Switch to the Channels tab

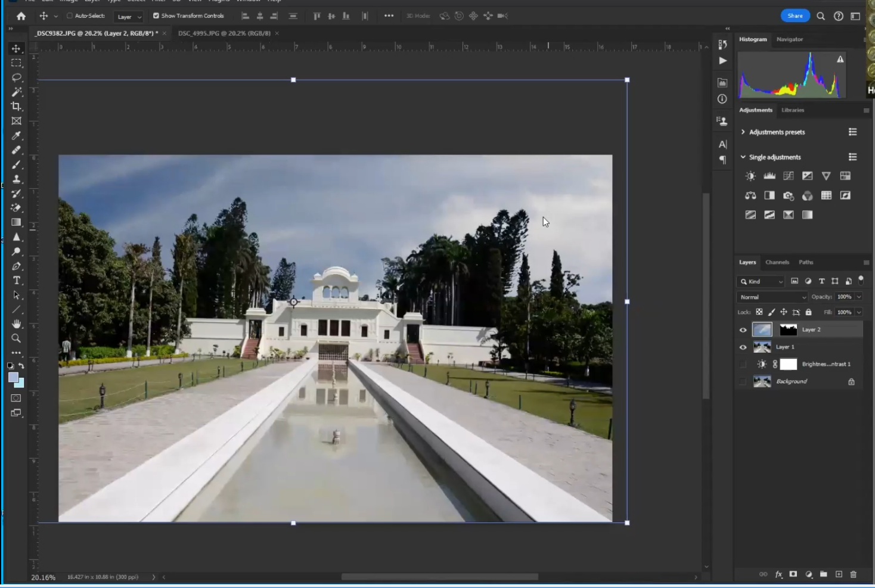pyautogui.click(x=777, y=262)
